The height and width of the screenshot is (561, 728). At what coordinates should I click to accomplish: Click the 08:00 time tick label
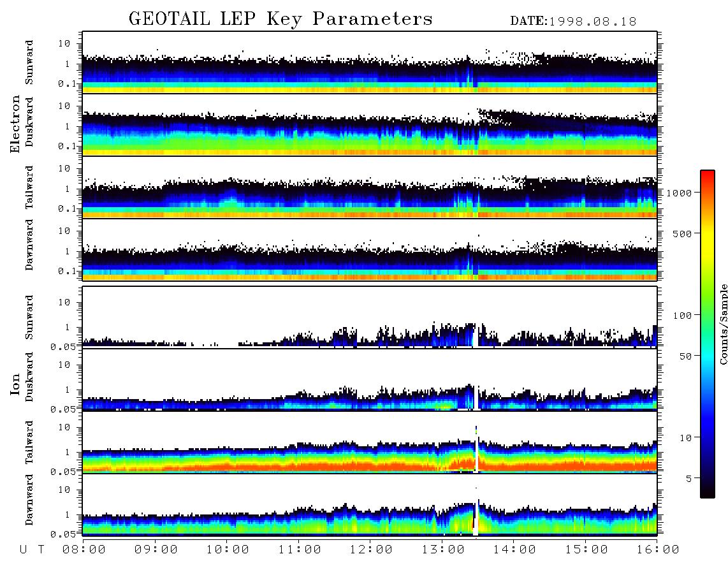coord(84,550)
